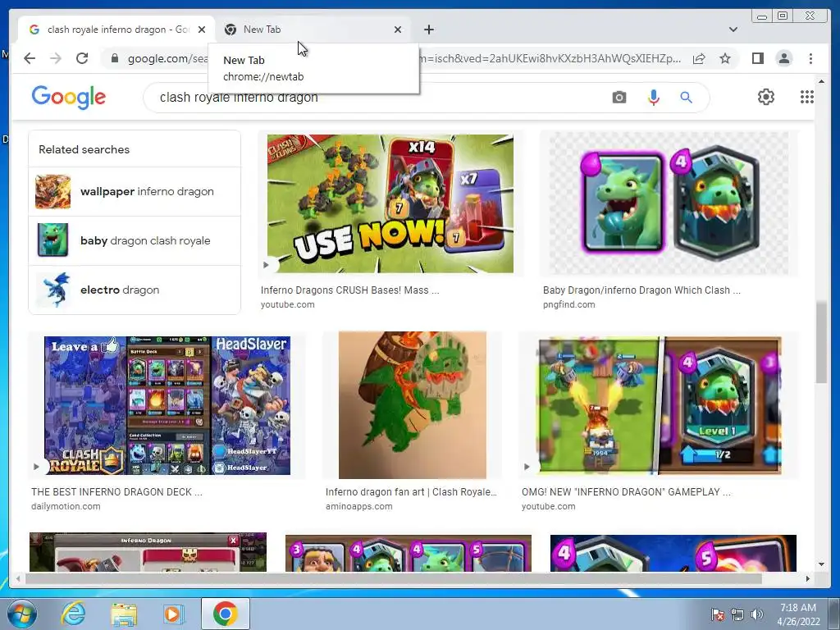Click the horizontal scrollbar right arrow
The height and width of the screenshot is (630, 840).
(x=808, y=578)
